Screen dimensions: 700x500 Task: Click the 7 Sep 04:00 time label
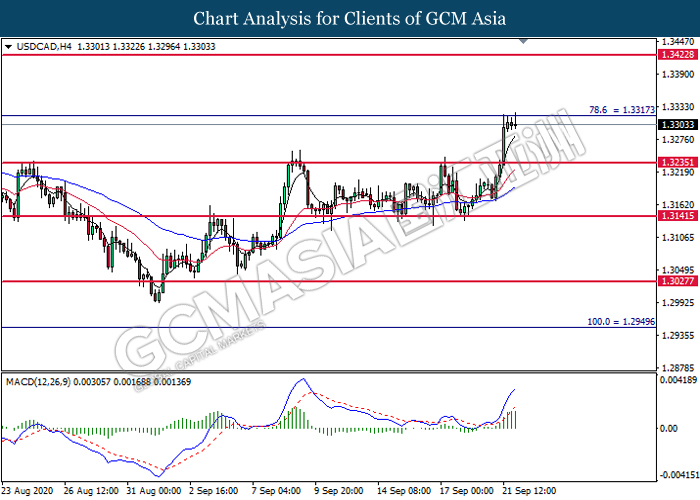coord(277,492)
